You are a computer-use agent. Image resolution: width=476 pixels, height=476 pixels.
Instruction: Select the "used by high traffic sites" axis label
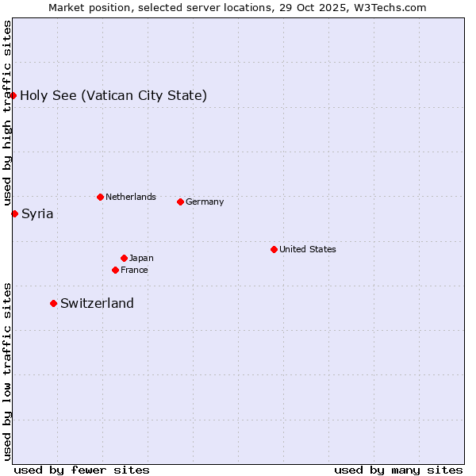point(7,111)
